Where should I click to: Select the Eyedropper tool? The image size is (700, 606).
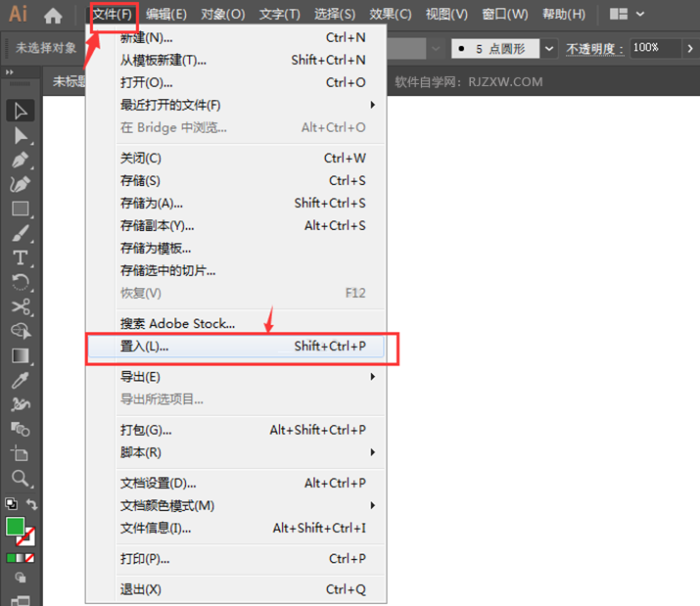click(x=21, y=380)
